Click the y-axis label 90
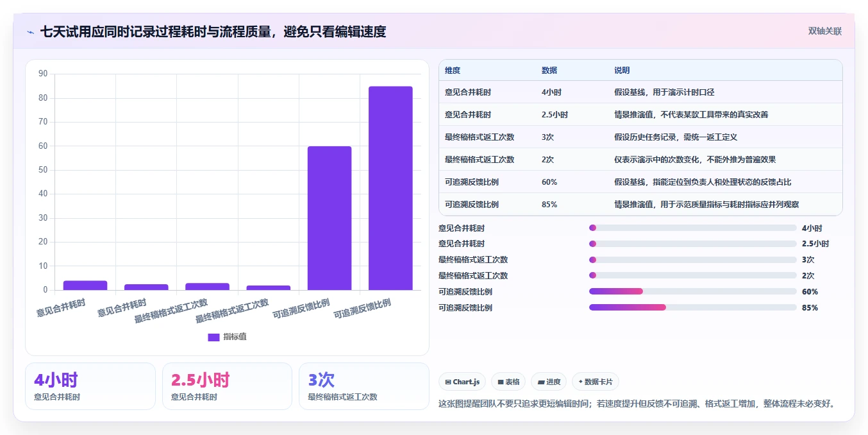The height and width of the screenshot is (435, 868). click(43, 74)
